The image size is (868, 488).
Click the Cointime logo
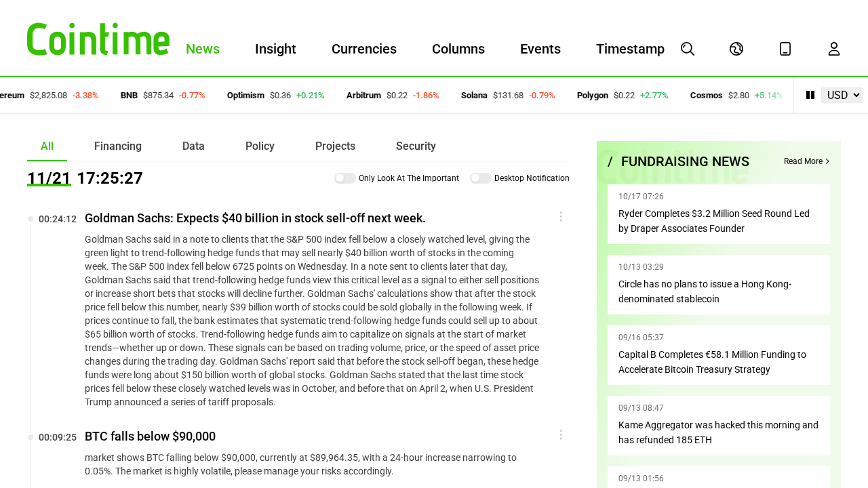coord(98,38)
